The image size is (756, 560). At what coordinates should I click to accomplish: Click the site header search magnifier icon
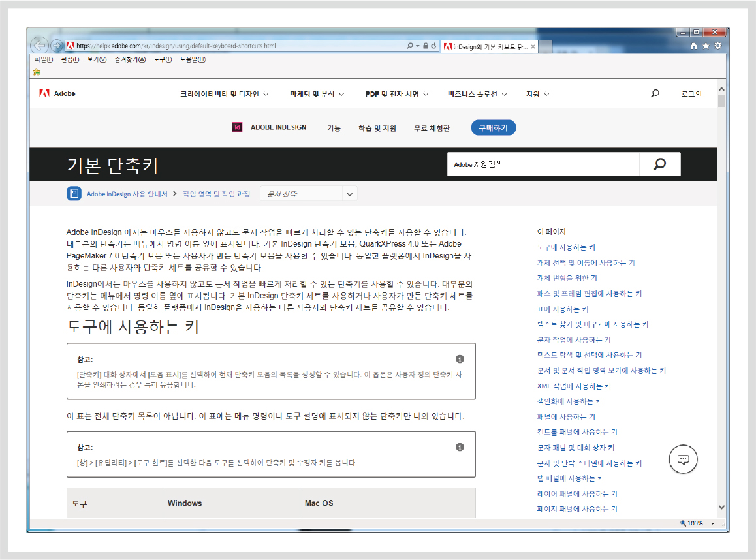click(x=655, y=93)
